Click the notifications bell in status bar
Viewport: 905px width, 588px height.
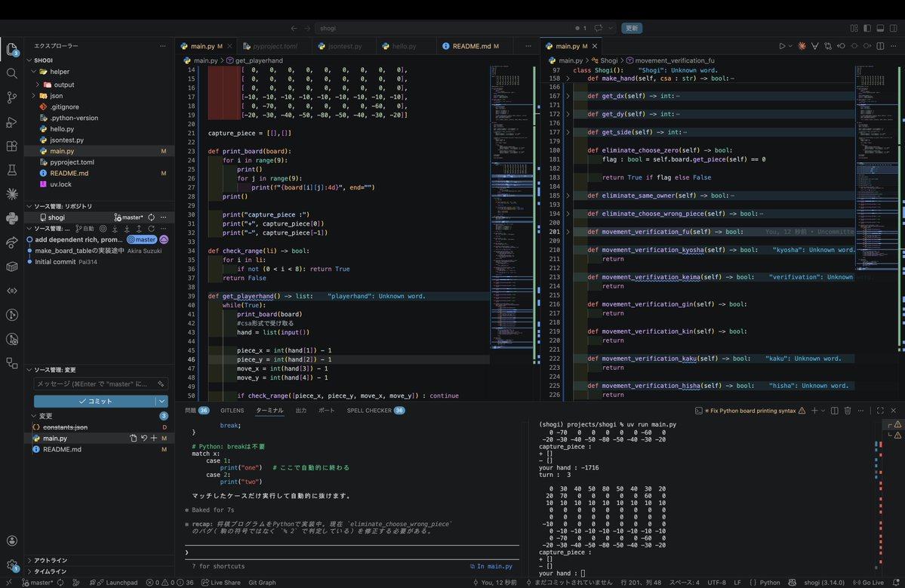(896, 583)
